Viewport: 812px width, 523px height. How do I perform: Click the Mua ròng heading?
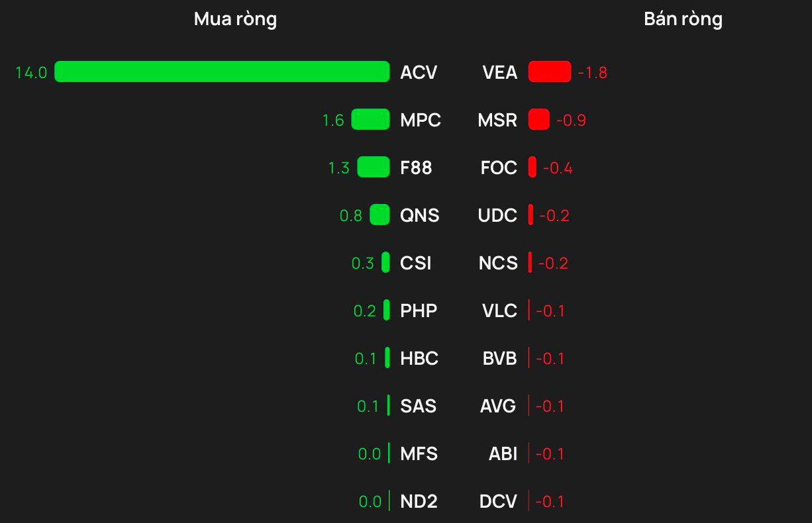click(235, 19)
